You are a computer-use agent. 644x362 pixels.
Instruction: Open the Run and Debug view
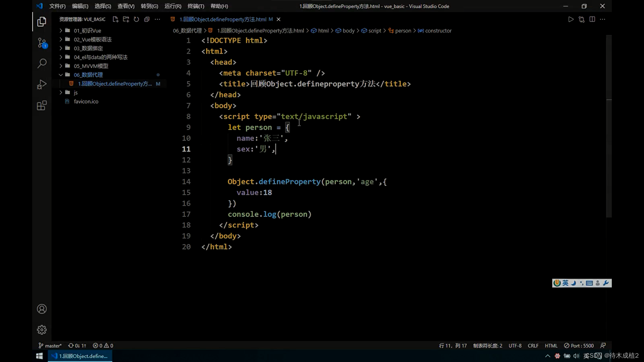(x=42, y=84)
